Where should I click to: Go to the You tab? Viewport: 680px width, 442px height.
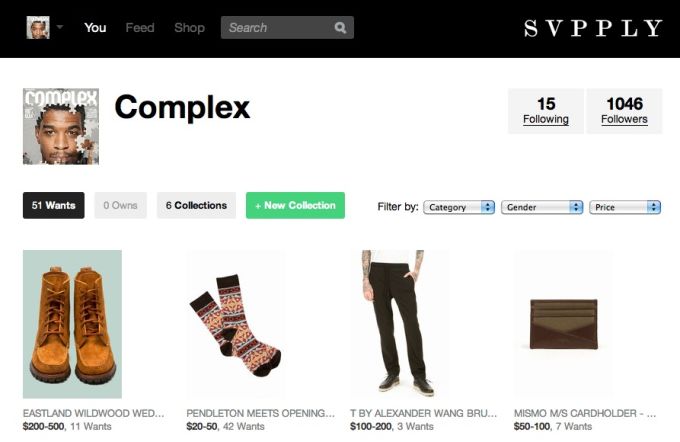click(95, 28)
